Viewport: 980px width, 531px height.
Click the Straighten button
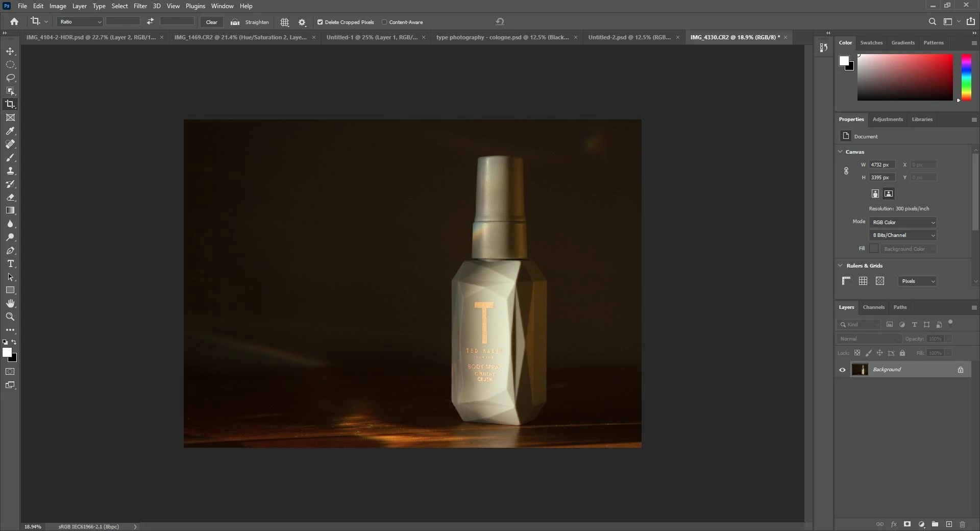click(x=251, y=22)
